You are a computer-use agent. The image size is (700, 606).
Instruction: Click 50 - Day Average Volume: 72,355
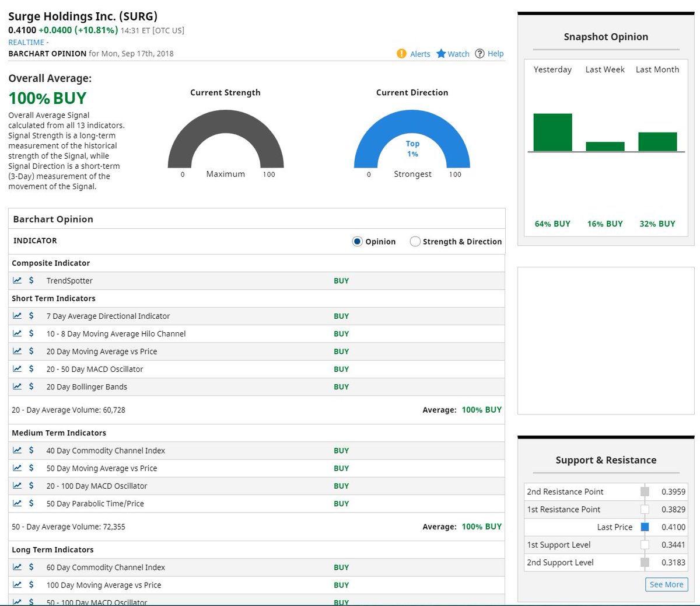click(x=68, y=527)
